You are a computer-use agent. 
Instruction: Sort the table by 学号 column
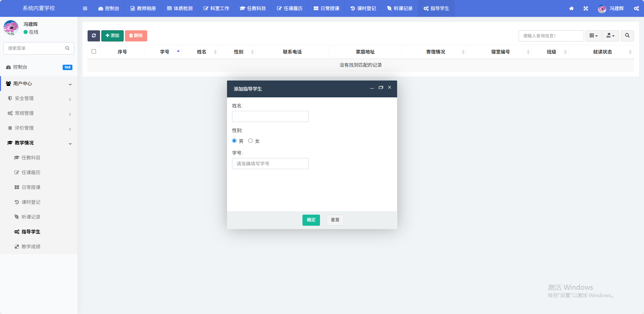pyautogui.click(x=165, y=52)
